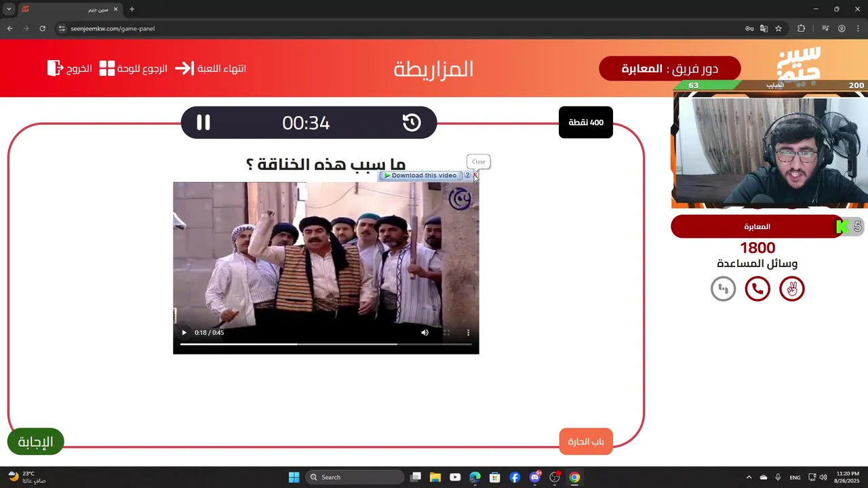The width and height of the screenshot is (868, 488).
Task: Bookmark this page with star
Action: tap(778, 28)
